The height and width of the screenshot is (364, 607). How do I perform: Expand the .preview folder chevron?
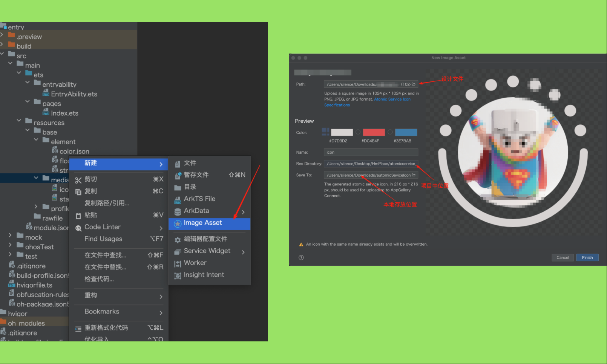point(2,35)
